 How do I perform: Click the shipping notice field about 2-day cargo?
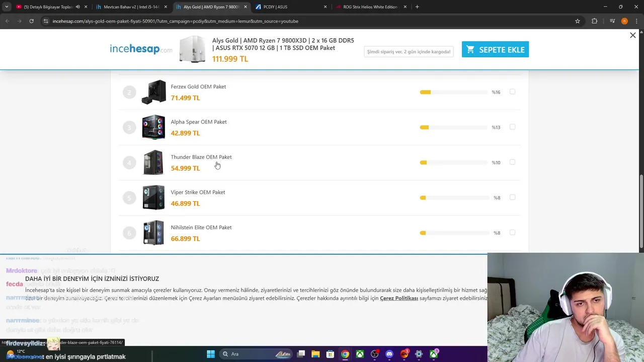(409, 51)
